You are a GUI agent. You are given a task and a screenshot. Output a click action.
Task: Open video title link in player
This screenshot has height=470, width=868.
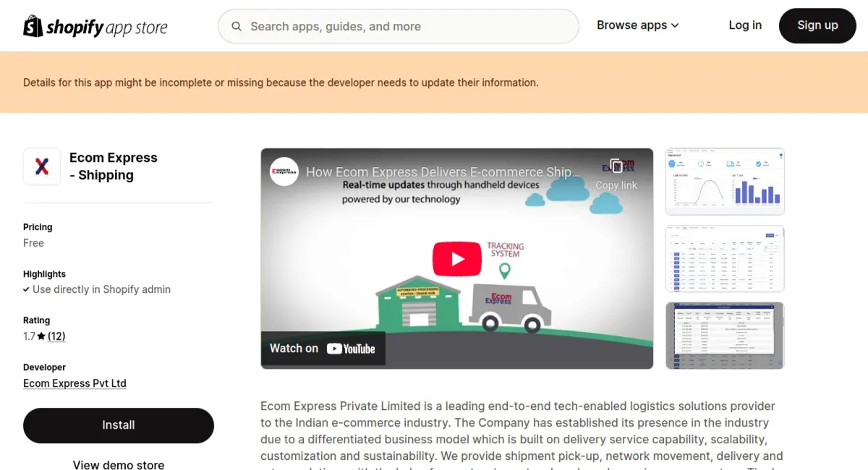coord(443,172)
